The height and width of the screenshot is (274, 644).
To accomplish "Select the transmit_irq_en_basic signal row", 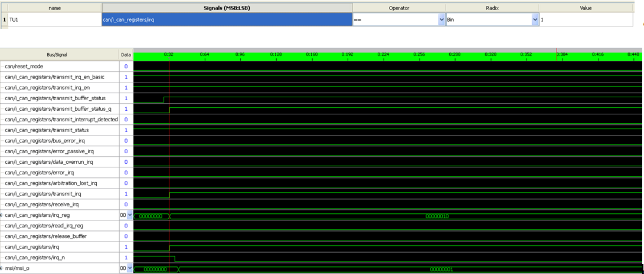I will (x=55, y=77).
